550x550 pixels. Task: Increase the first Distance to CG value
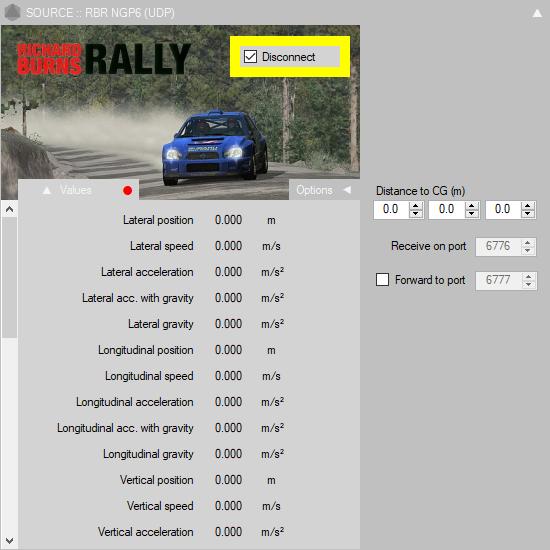click(416, 206)
